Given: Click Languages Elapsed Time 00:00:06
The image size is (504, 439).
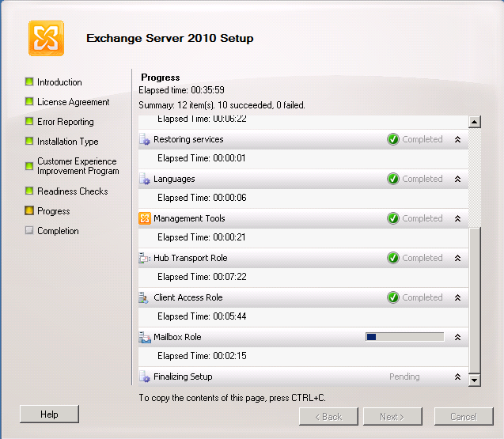Looking at the screenshot, I should [202, 198].
